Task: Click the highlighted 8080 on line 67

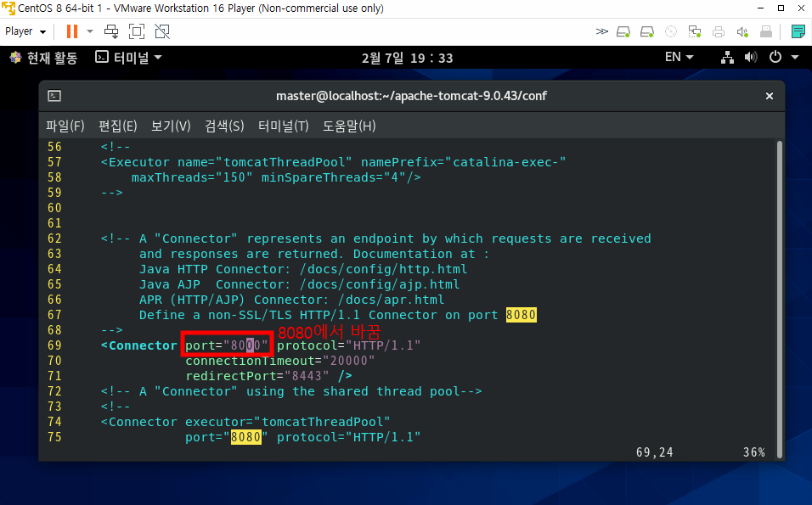Action: 521,315
